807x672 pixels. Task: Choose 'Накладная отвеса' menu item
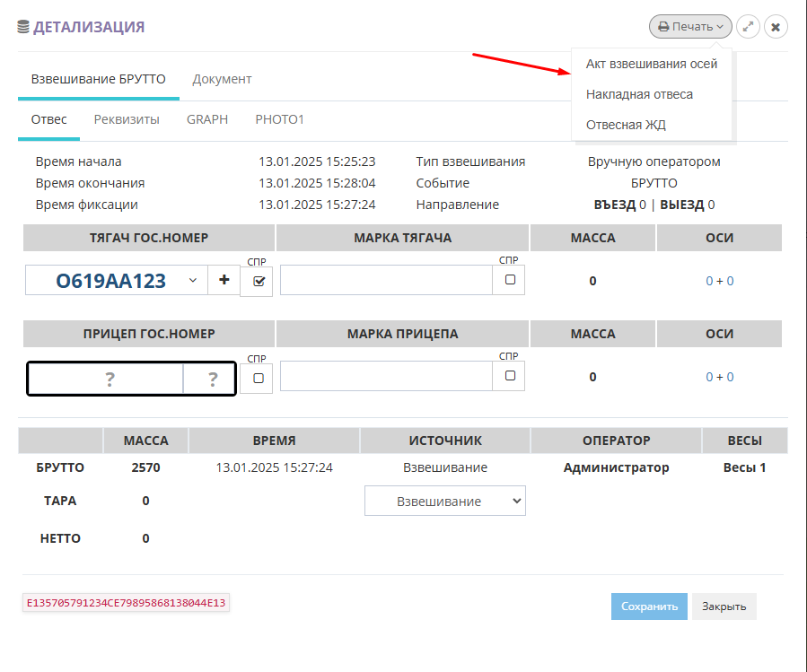click(x=639, y=94)
